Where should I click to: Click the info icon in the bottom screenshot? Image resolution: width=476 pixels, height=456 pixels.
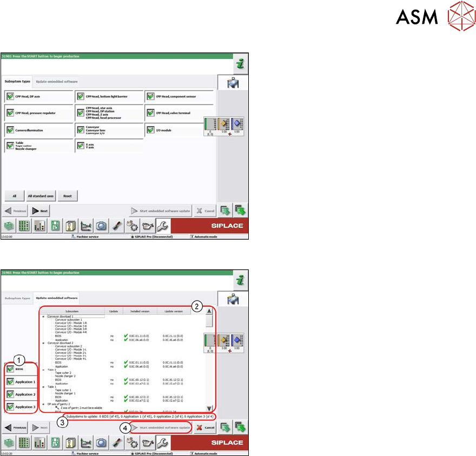click(240, 280)
